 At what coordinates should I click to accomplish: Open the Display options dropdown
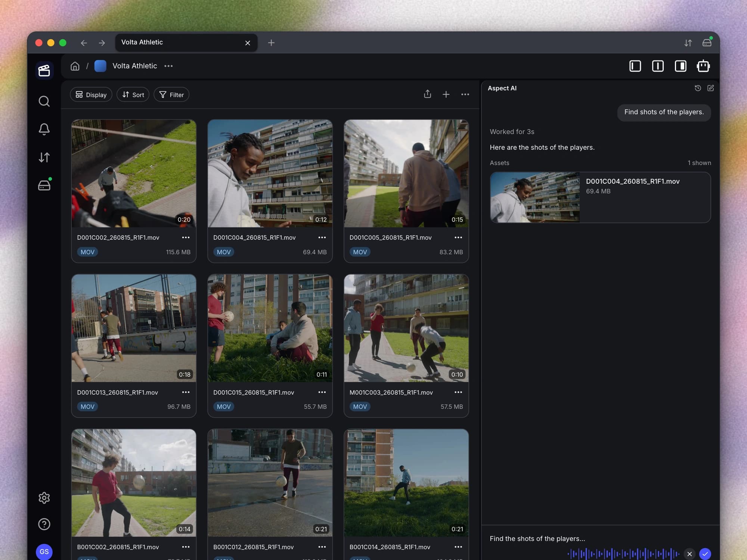91,95
